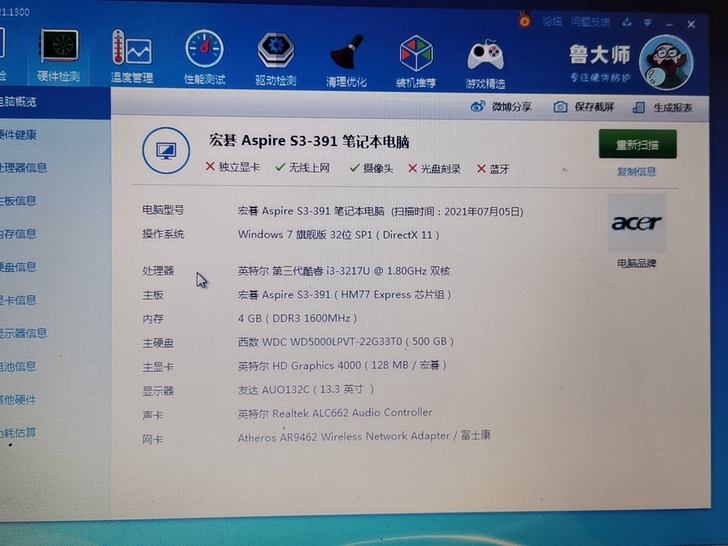Open the 硬件检测 hardware detection tab
This screenshot has height=546, width=728.
coord(58,56)
